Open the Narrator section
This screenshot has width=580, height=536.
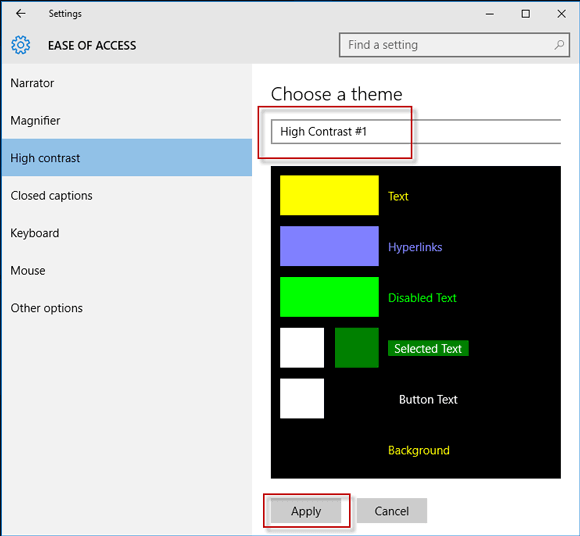pyautogui.click(x=127, y=83)
